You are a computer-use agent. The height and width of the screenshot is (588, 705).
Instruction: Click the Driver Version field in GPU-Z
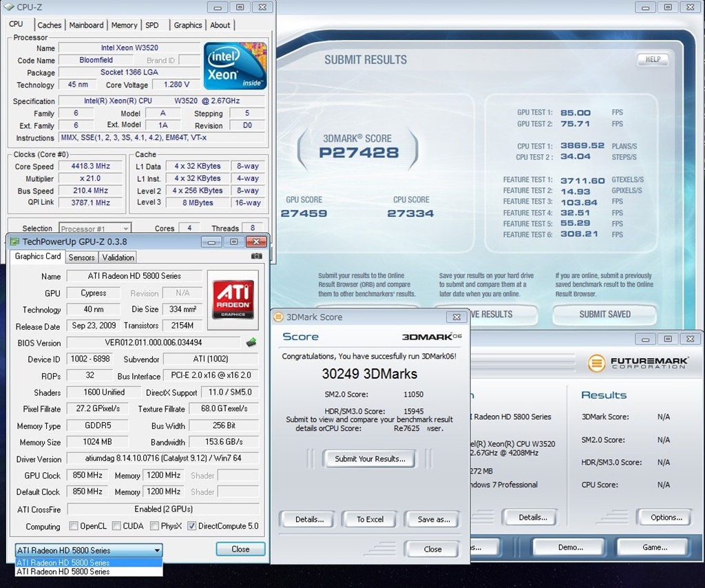162,458
